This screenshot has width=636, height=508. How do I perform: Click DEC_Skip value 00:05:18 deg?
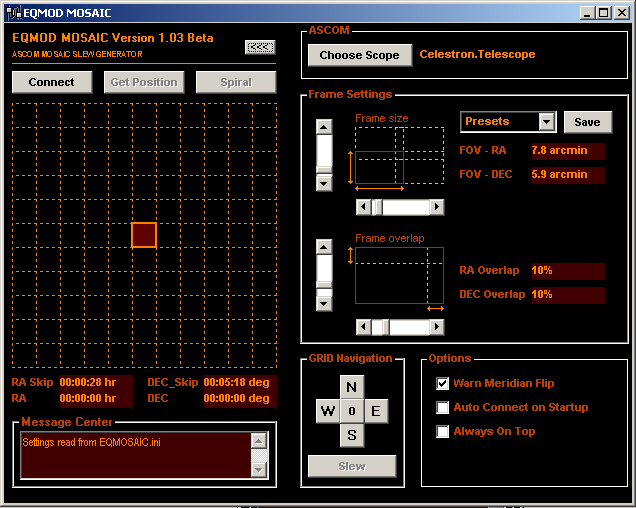coord(240,383)
